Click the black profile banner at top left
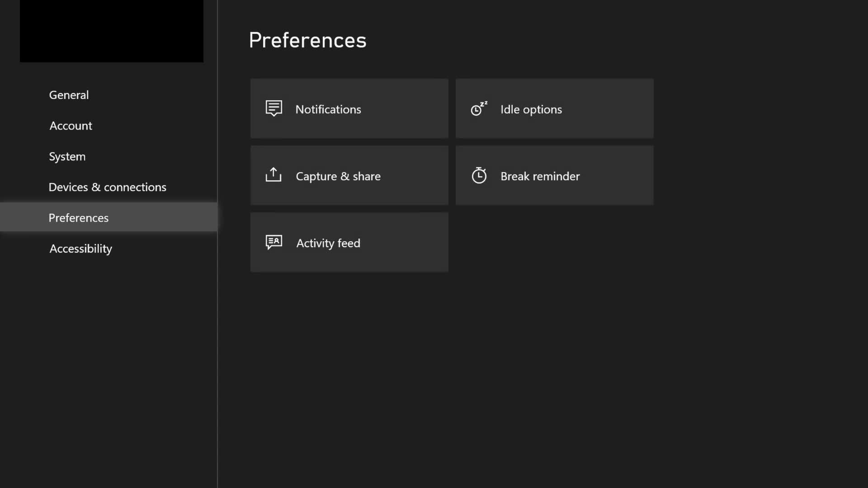The height and width of the screenshot is (488, 868). click(112, 31)
